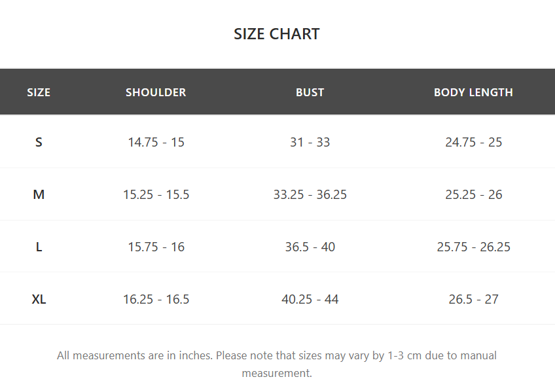Click body length value 25.75 - 26.25
The image size is (555, 392).
473,247
